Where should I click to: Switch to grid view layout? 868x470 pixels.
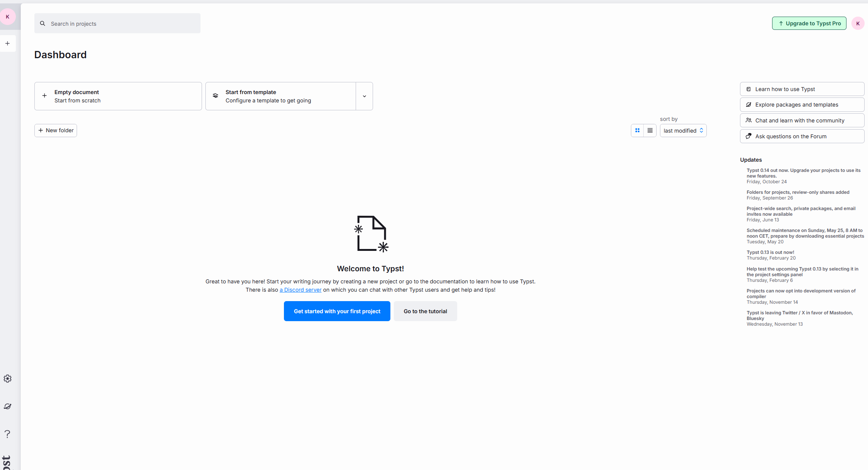point(637,130)
